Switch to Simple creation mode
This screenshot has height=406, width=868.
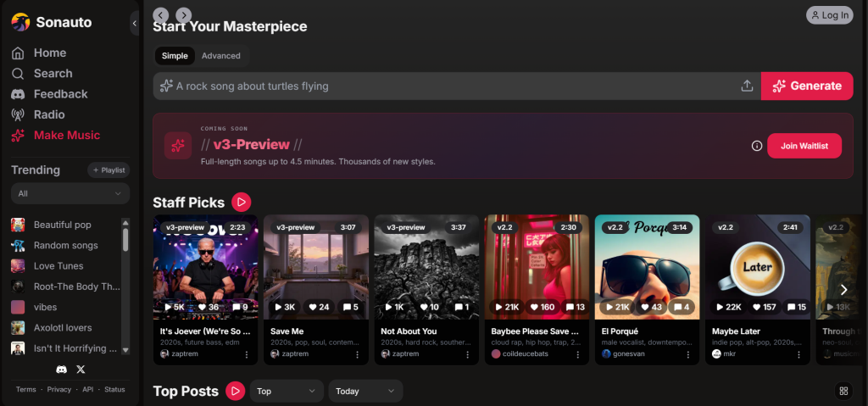click(175, 56)
